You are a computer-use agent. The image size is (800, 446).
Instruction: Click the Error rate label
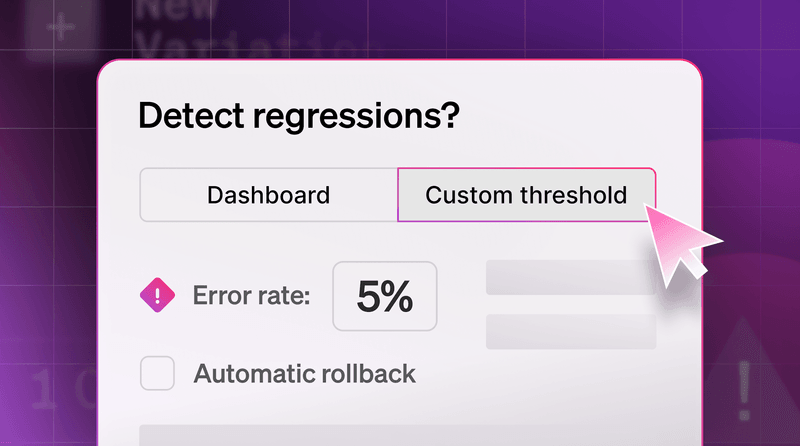(x=251, y=296)
